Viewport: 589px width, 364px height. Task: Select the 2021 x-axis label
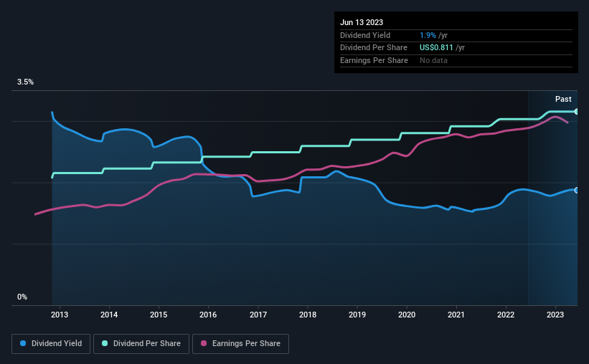(x=456, y=315)
